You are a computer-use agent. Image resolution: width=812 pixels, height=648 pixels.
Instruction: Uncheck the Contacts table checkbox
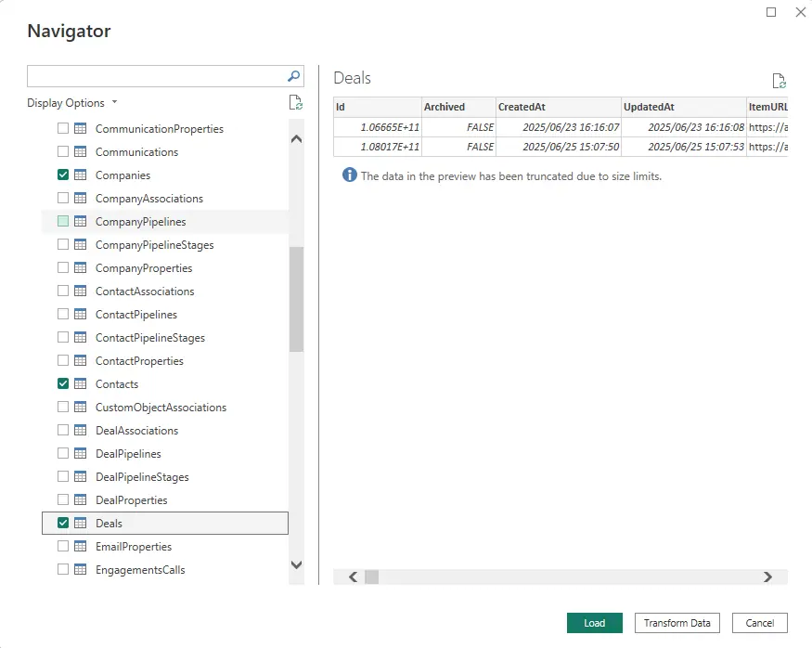coord(63,384)
